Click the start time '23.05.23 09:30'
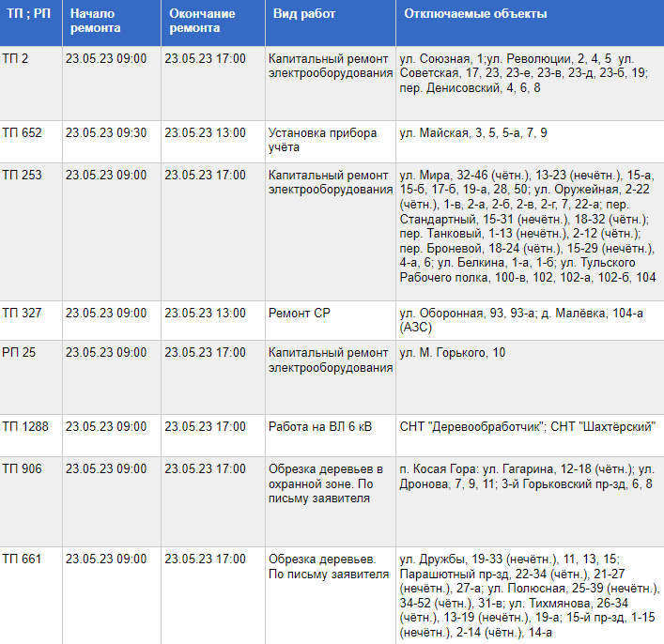The image size is (664, 644). 106,132
